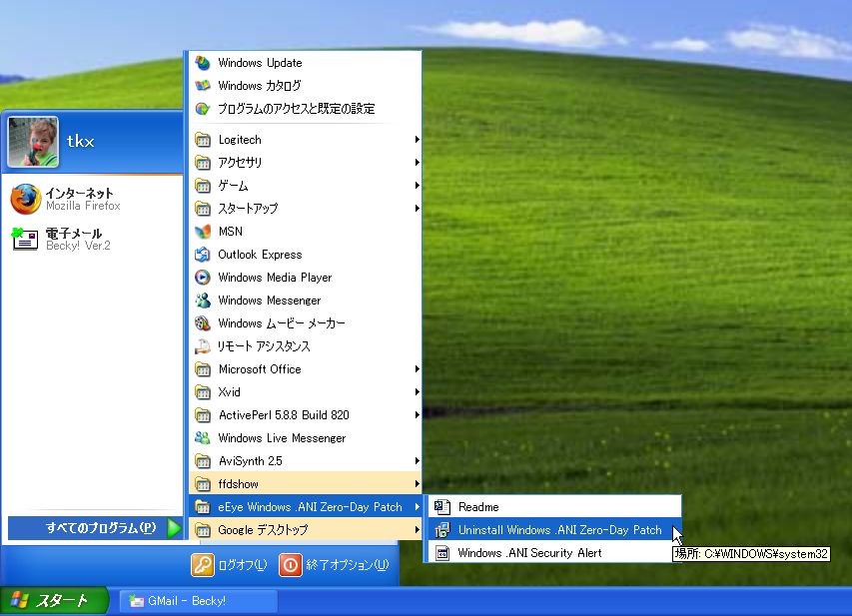Click the Windows Live Messenger icon
852x616 pixels.
[x=203, y=438]
